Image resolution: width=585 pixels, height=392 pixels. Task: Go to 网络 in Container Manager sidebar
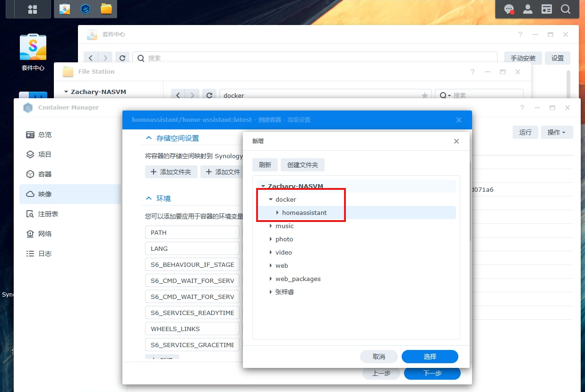pos(70,234)
